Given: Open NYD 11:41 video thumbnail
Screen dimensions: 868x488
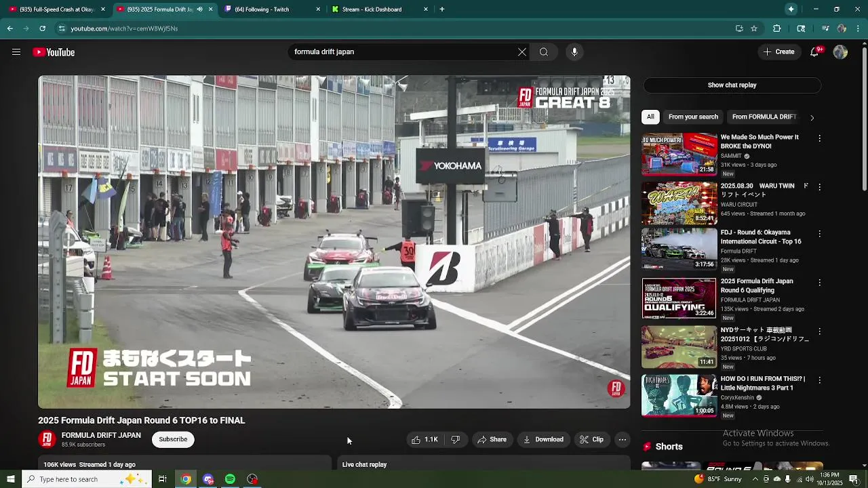Looking at the screenshot, I should coord(679,347).
